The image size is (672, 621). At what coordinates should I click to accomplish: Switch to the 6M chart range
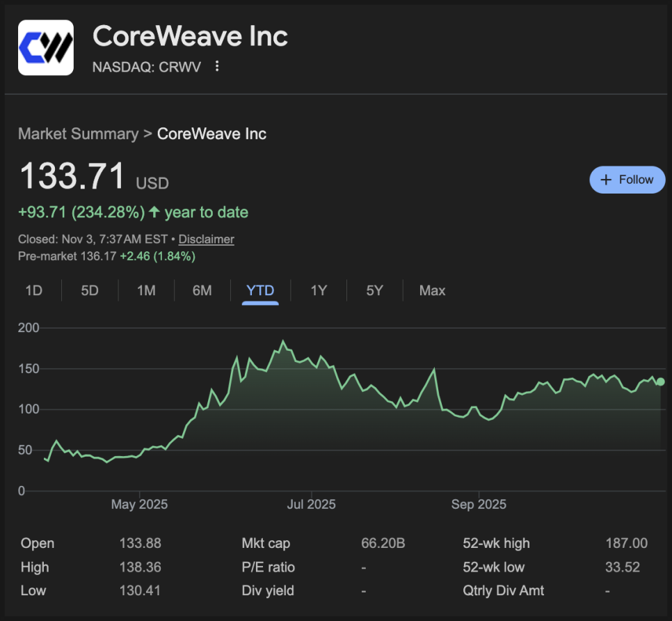(x=202, y=290)
